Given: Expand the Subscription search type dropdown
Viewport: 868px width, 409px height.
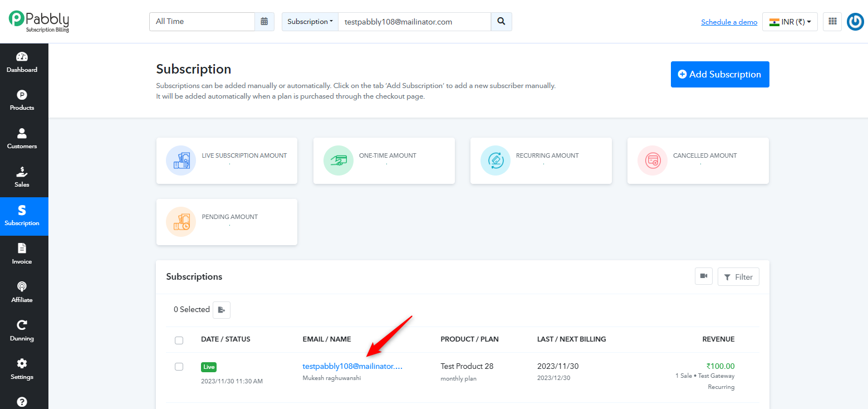Looking at the screenshot, I should [310, 22].
